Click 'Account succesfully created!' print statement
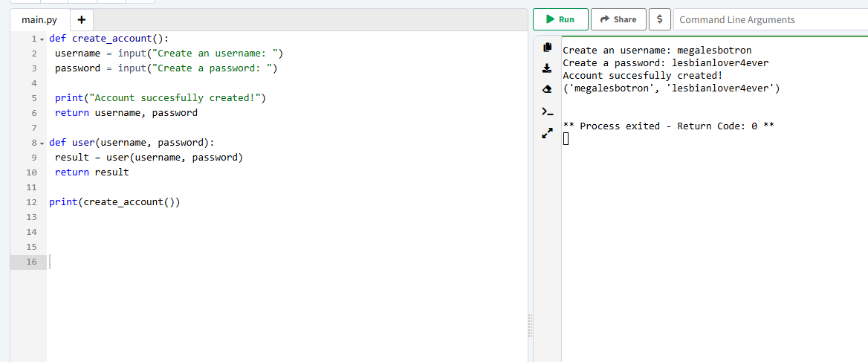868x362 pixels. click(161, 98)
